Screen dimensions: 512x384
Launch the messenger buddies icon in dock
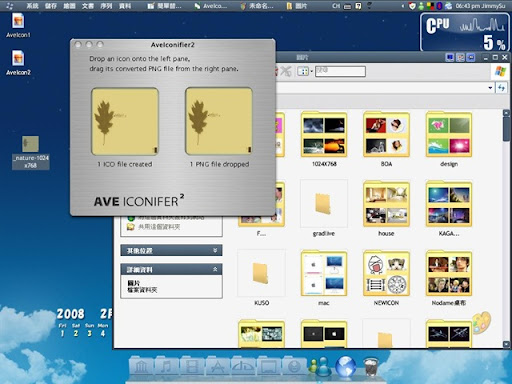tap(319, 366)
